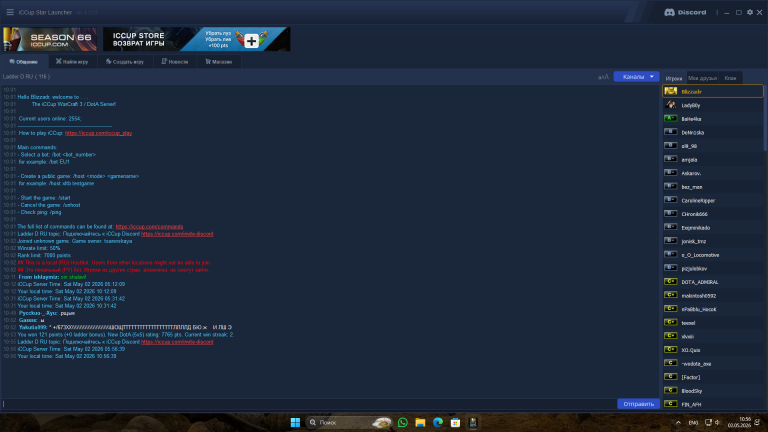Open the Магазин shop tab

coord(218,62)
